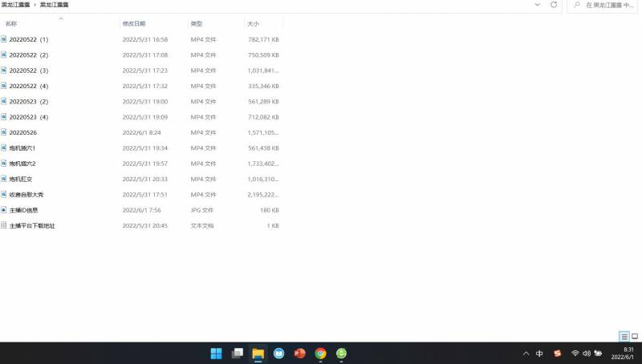Expand the address bar history dropdown

pos(537,5)
